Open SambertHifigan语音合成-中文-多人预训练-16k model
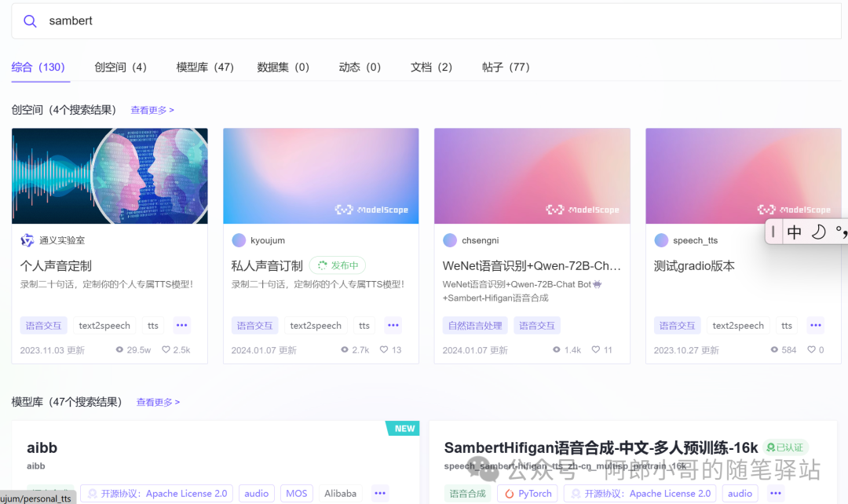848x504 pixels. pos(601,447)
